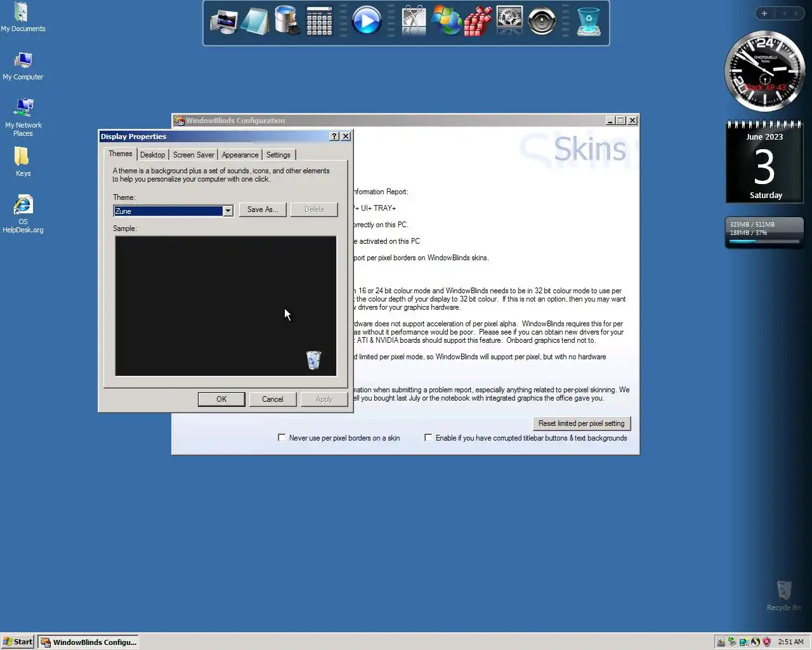812x650 pixels.
Task: Click the Save As... button
Action: point(263,209)
